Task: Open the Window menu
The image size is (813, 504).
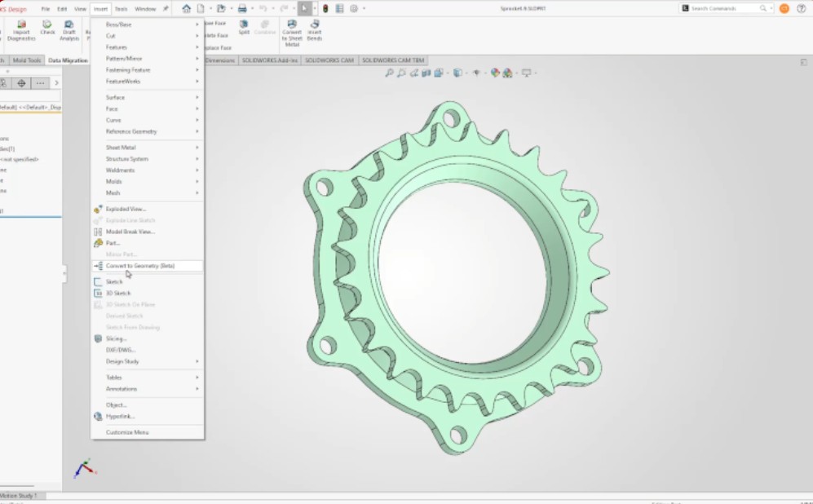Action: click(145, 9)
